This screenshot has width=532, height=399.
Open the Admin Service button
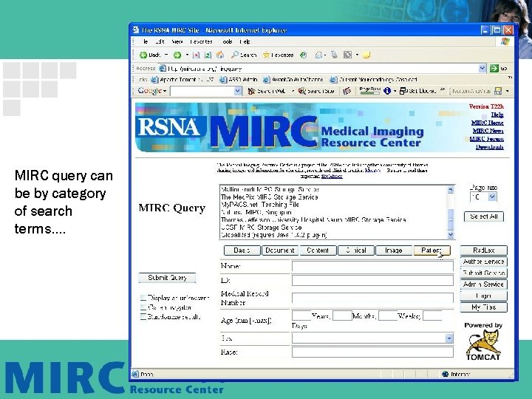[x=484, y=284]
